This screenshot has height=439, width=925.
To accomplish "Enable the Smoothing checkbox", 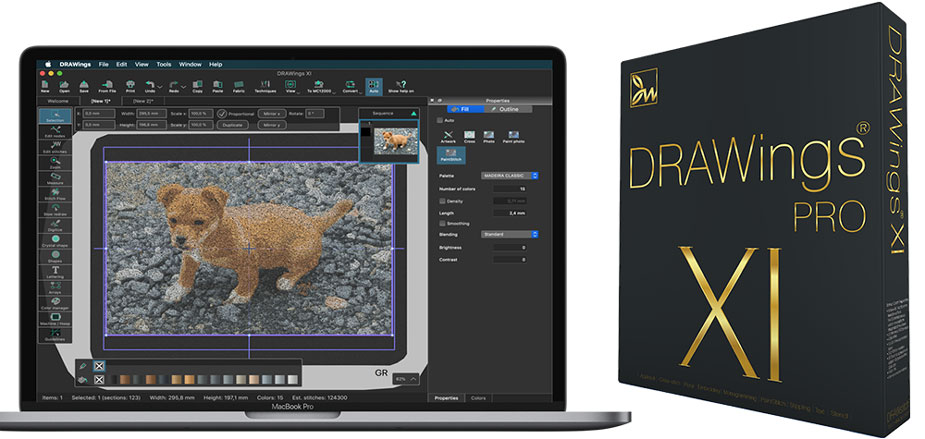I will 442,224.
